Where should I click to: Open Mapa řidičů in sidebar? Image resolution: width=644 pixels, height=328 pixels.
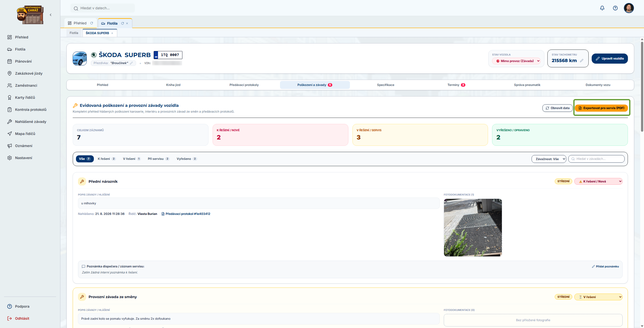tap(25, 134)
